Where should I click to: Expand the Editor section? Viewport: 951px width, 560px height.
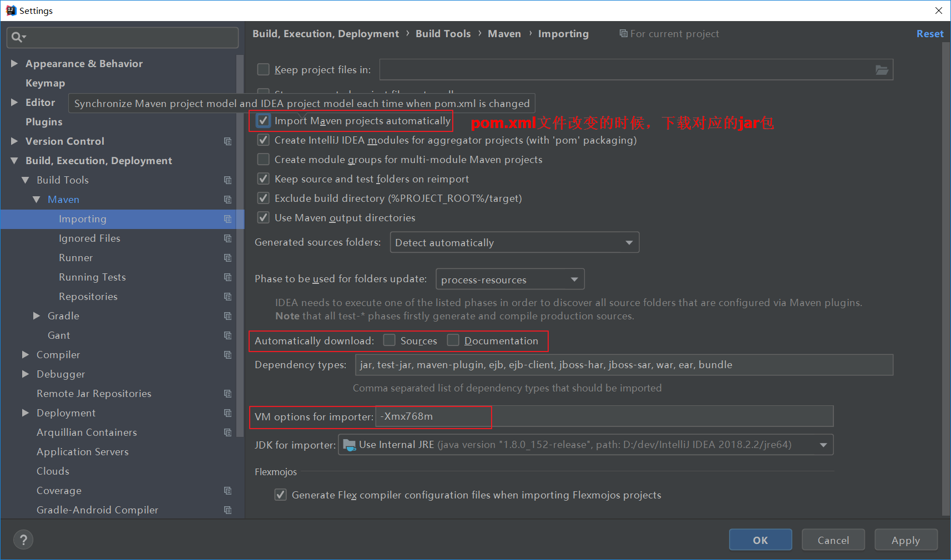click(14, 103)
